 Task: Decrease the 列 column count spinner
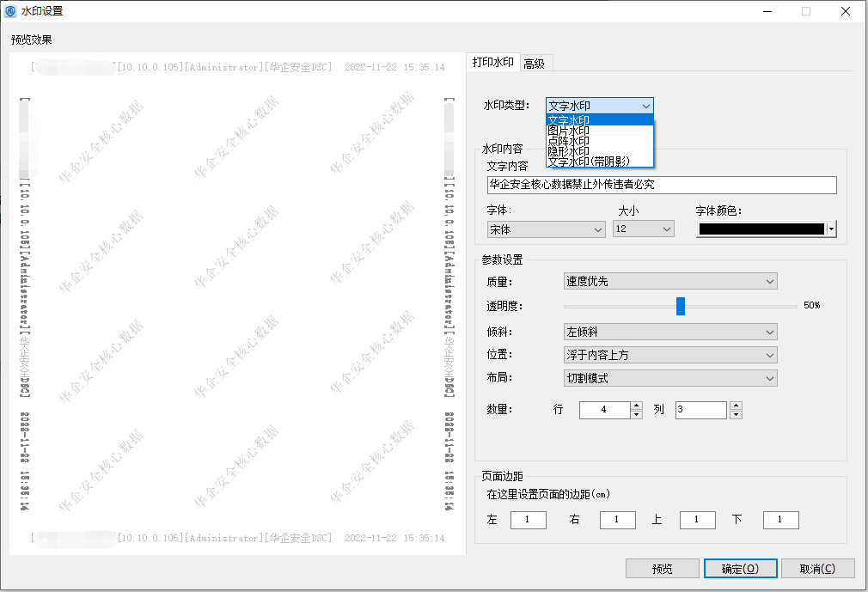pyautogui.click(x=736, y=415)
